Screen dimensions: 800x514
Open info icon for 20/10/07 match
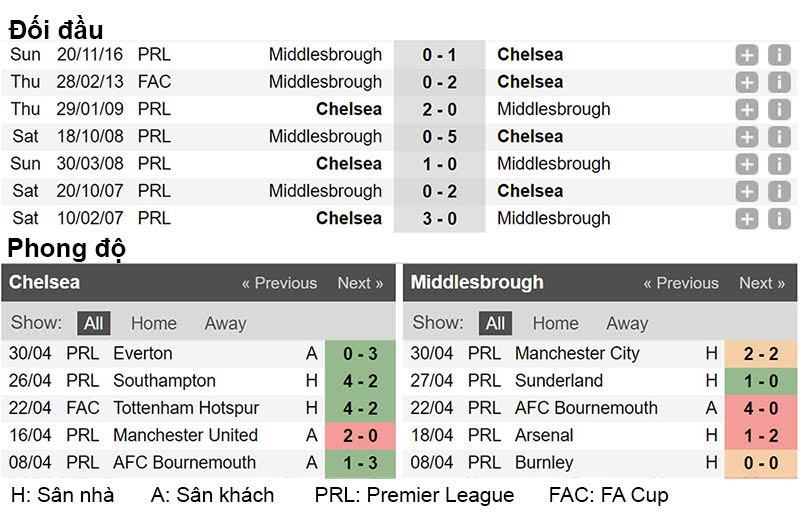(x=779, y=191)
